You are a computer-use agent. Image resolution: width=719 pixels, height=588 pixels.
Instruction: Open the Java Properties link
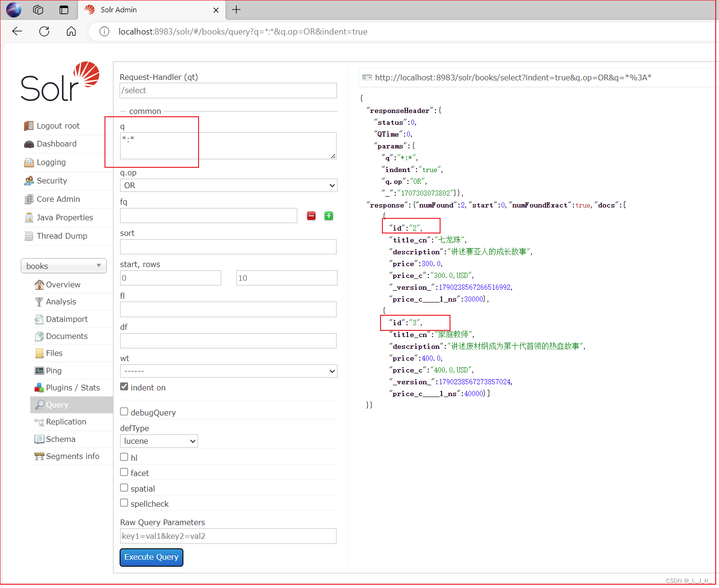point(65,217)
